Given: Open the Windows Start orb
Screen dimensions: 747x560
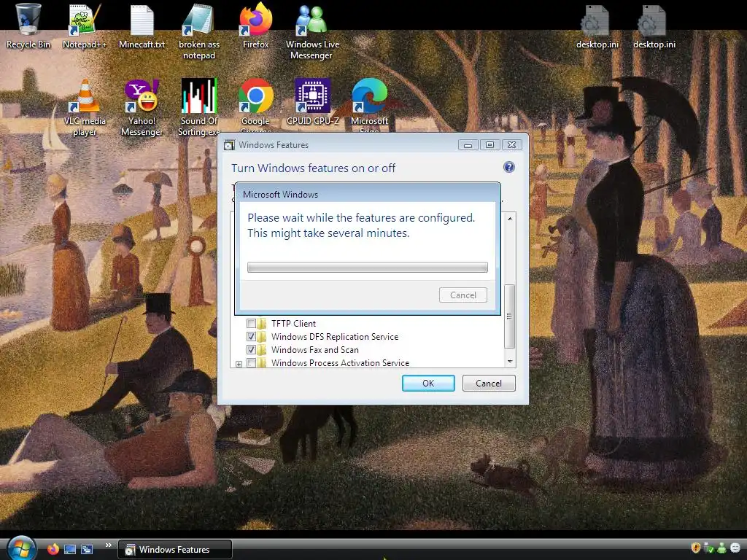Looking at the screenshot, I should (x=21, y=548).
